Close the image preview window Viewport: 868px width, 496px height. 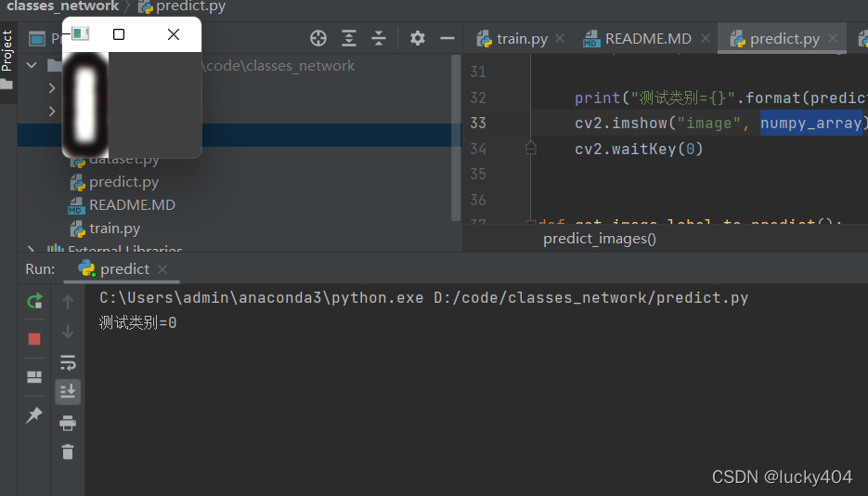point(174,34)
